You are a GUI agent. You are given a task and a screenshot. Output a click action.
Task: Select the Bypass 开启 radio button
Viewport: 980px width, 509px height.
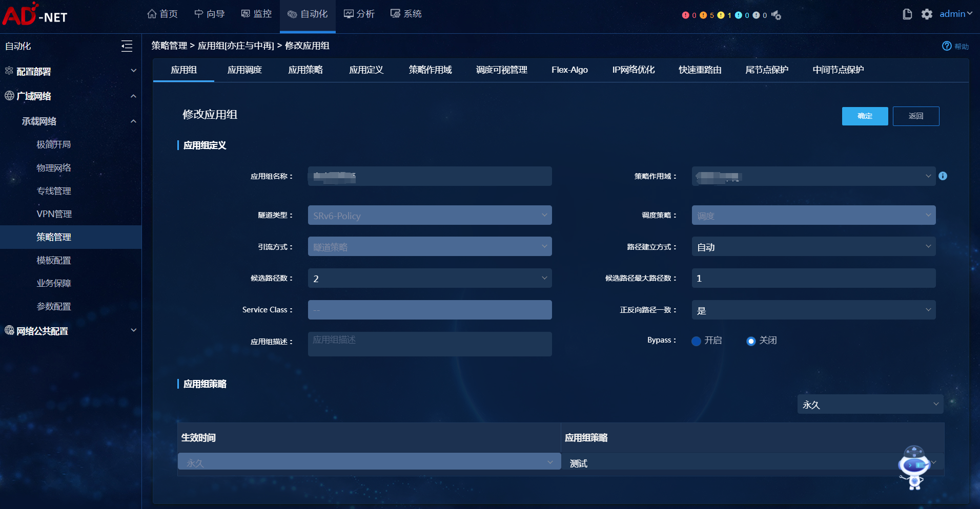pos(696,341)
